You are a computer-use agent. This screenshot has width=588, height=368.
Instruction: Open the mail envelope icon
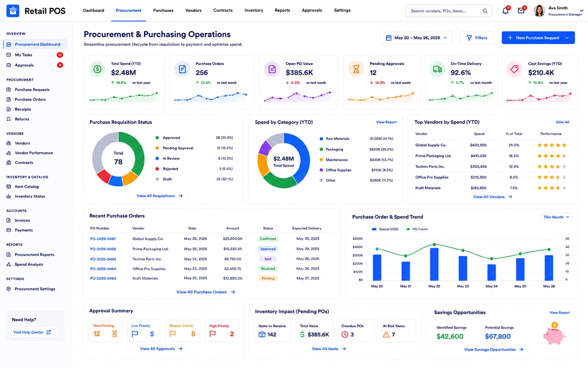click(x=521, y=11)
